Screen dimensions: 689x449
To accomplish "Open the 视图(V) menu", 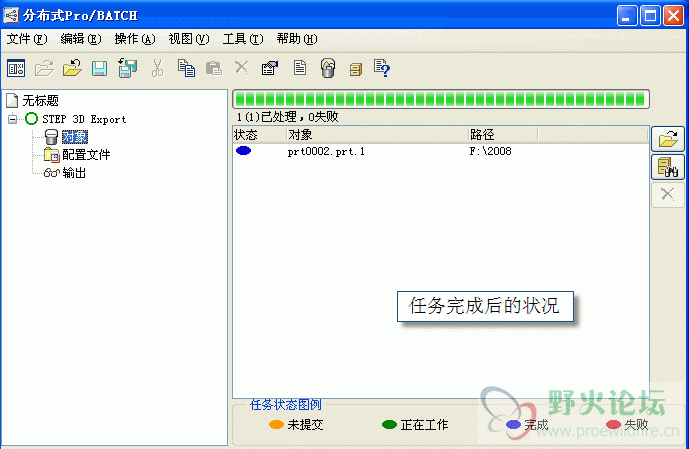I will coord(189,39).
